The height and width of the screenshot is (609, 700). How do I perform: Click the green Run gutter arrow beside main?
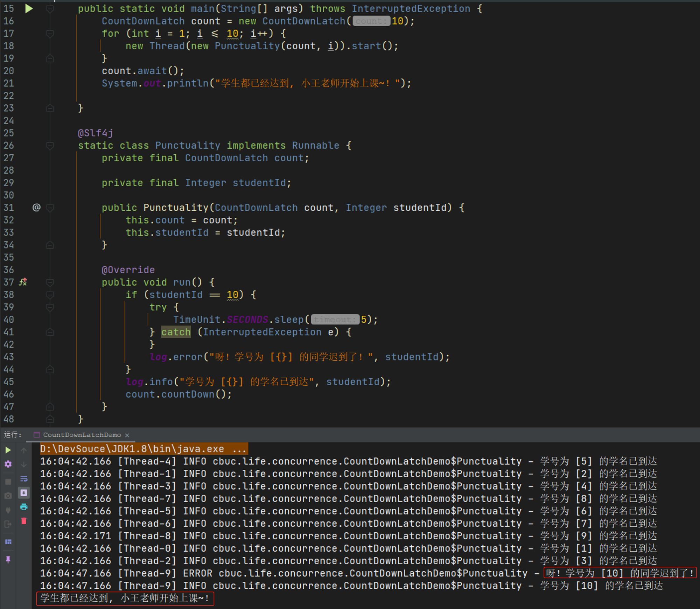coord(29,9)
